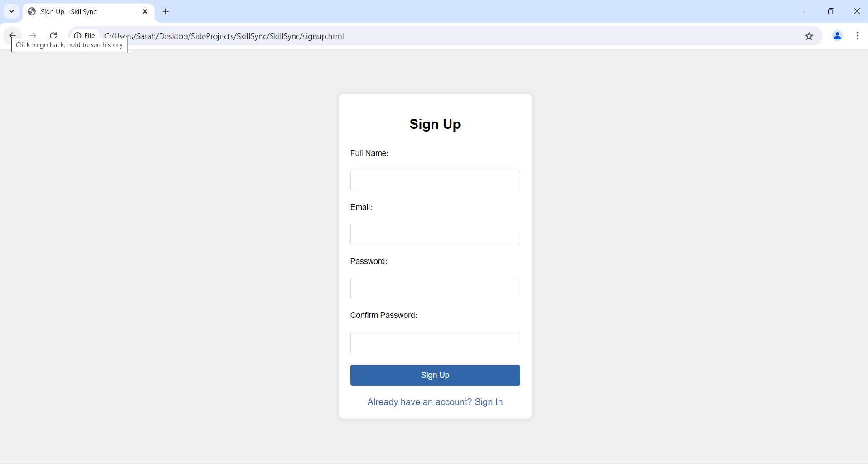Image resolution: width=868 pixels, height=464 pixels.
Task: Focus the Full Name input field
Action: pyautogui.click(x=435, y=181)
